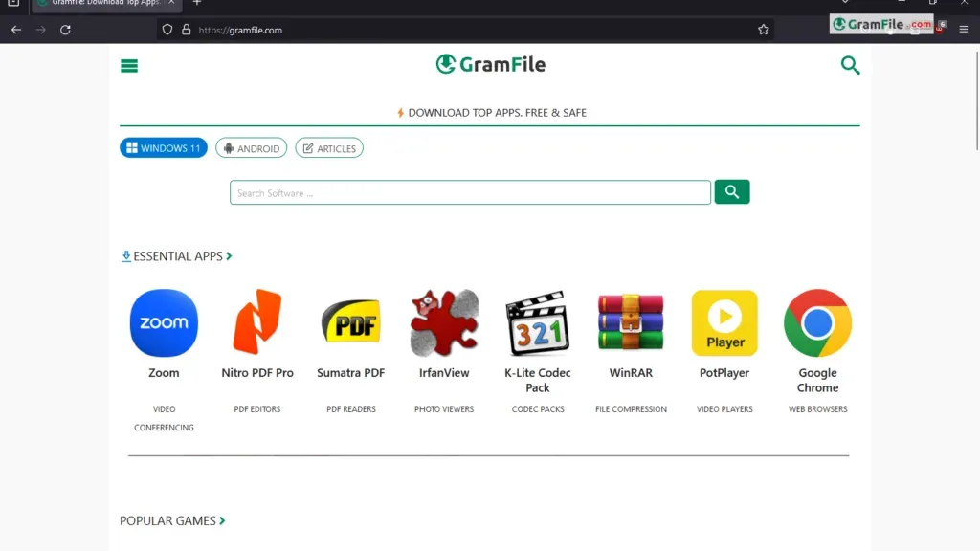Viewport: 980px width, 551px height.
Task: Open a new browser tab
Action: 197,3
